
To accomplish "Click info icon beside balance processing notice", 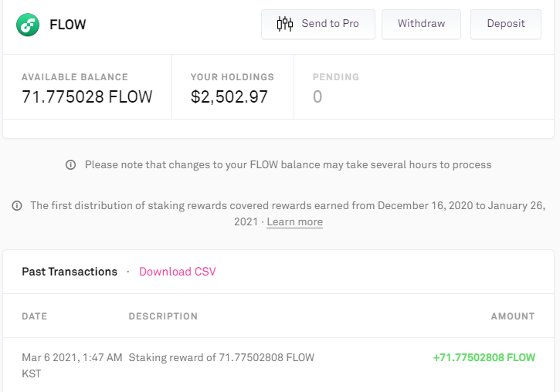I will [71, 165].
